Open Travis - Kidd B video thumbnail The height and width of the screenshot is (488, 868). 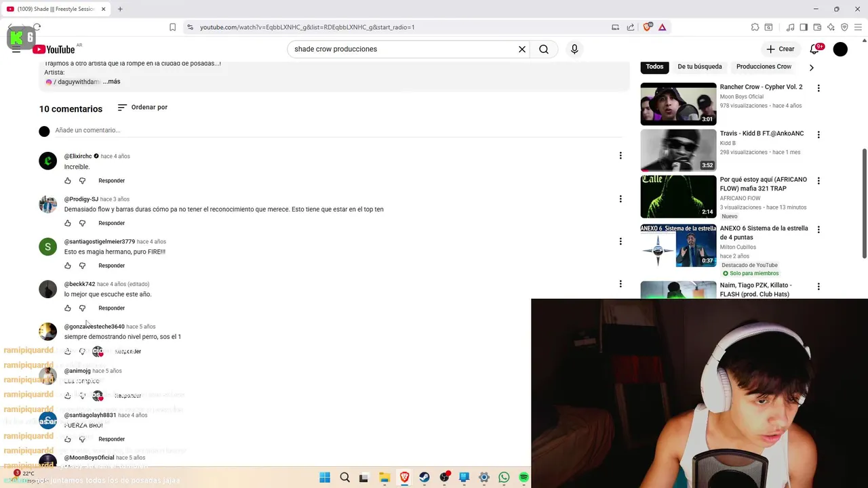click(x=678, y=150)
